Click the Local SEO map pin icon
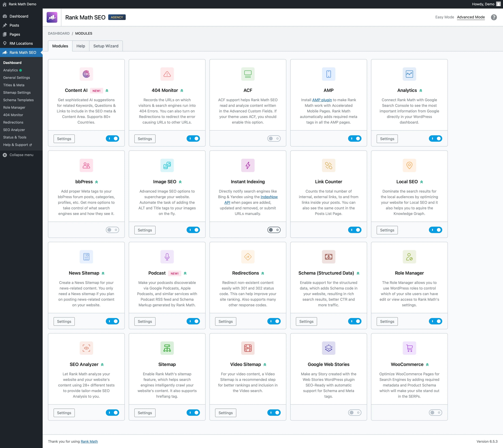This screenshot has height=448, width=503. click(409, 165)
